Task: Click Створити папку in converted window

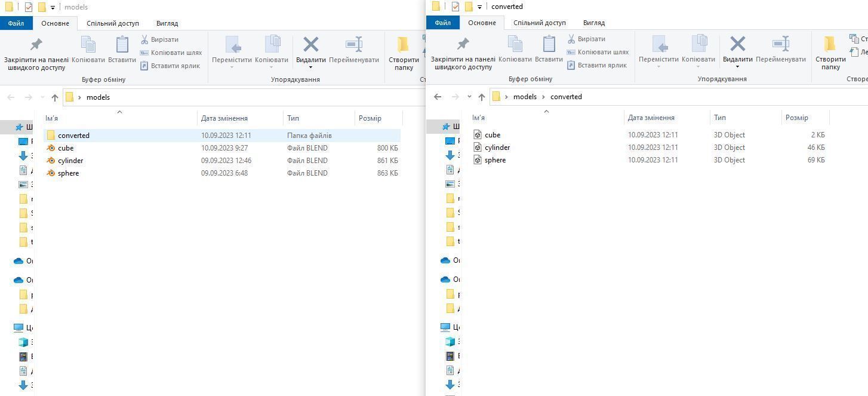Action: (830, 53)
